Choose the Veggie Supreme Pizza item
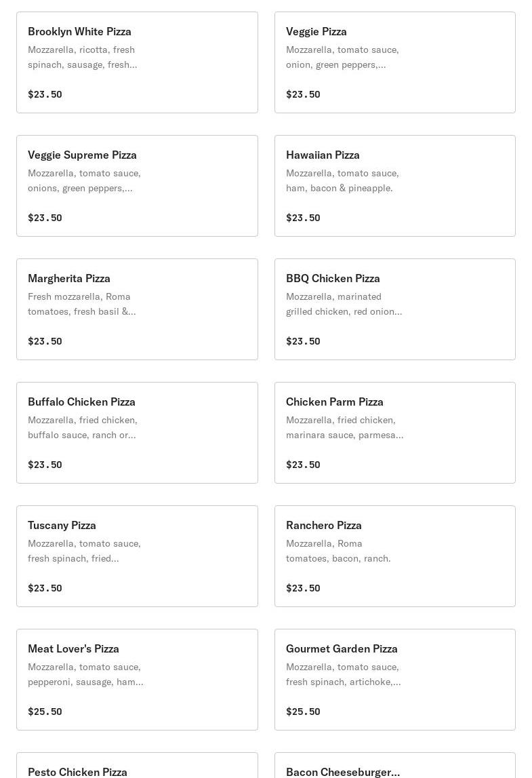This screenshot has width=532, height=778. (x=137, y=186)
